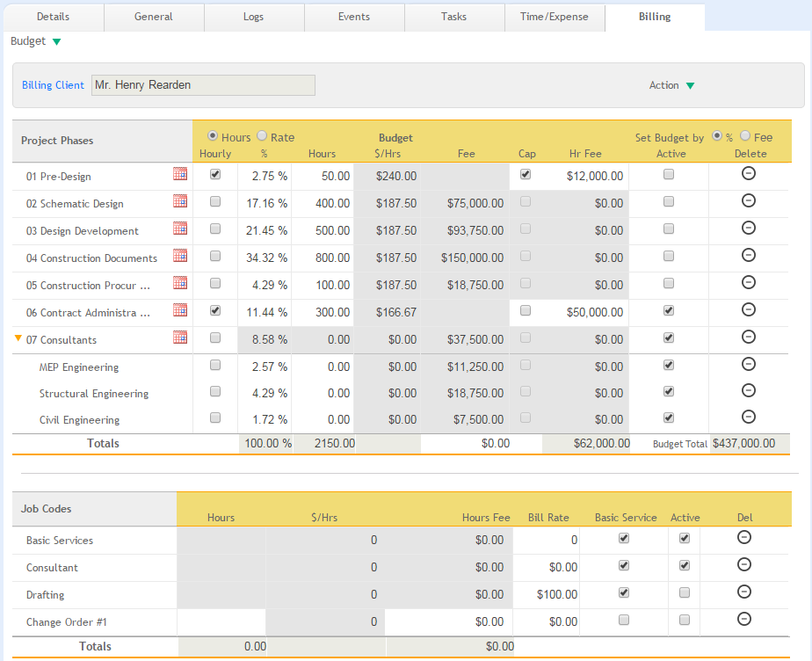Set budget by Fee radio option
812x661 pixels.
(x=745, y=135)
